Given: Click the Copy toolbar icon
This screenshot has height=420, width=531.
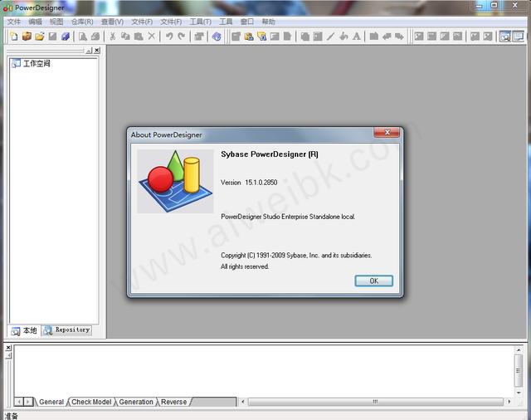Looking at the screenshot, I should pos(125,37).
